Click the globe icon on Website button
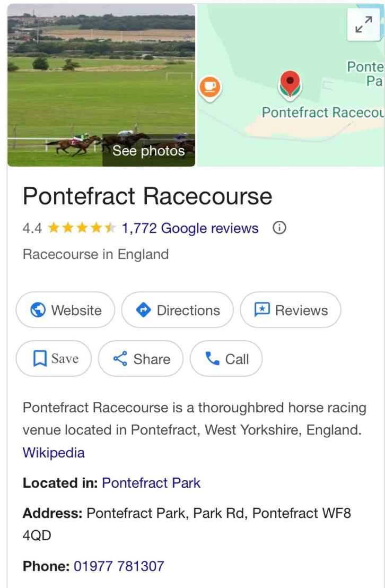 click(38, 310)
